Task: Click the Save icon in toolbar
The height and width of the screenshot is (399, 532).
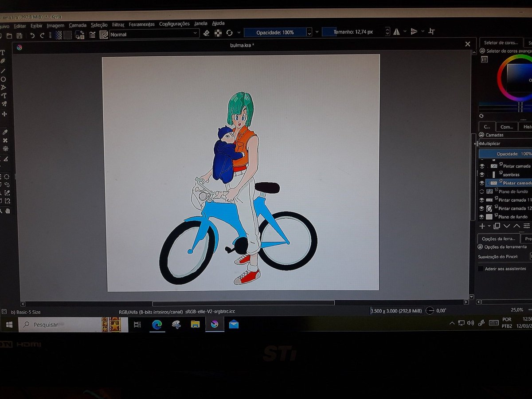Action: point(20,35)
